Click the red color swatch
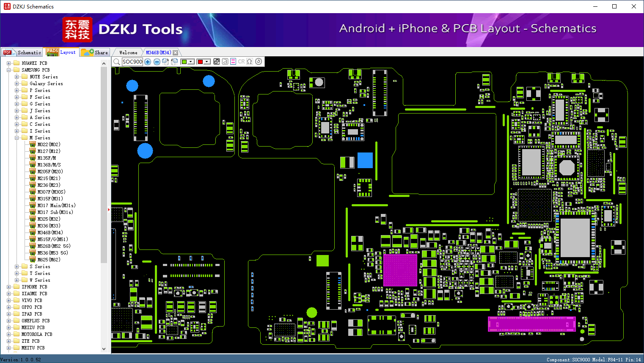 pyautogui.click(x=200, y=62)
